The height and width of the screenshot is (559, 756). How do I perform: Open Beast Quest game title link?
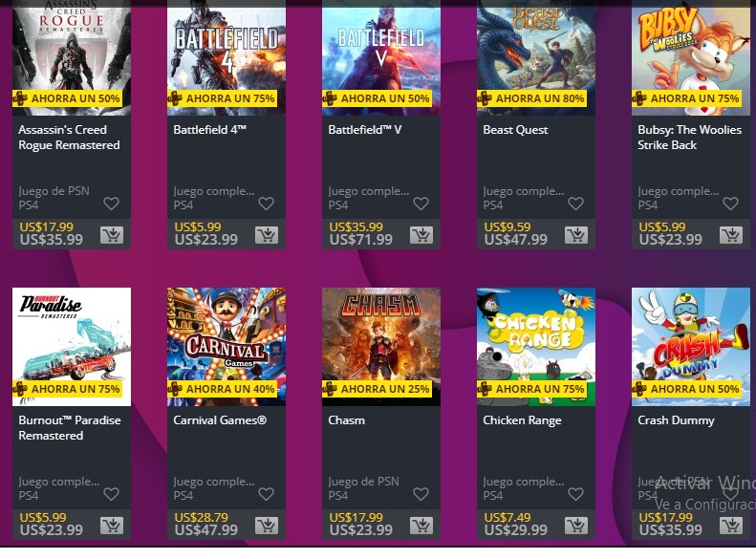515,130
